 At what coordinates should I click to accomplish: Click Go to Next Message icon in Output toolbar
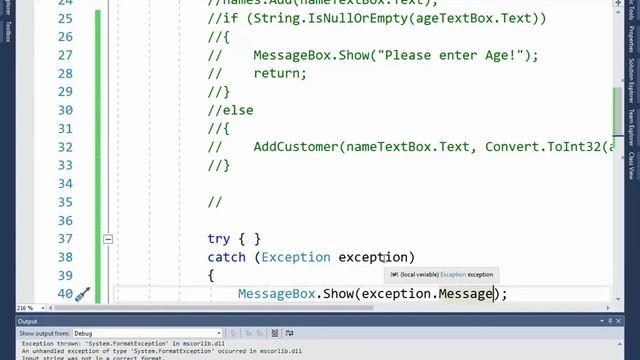259,333
